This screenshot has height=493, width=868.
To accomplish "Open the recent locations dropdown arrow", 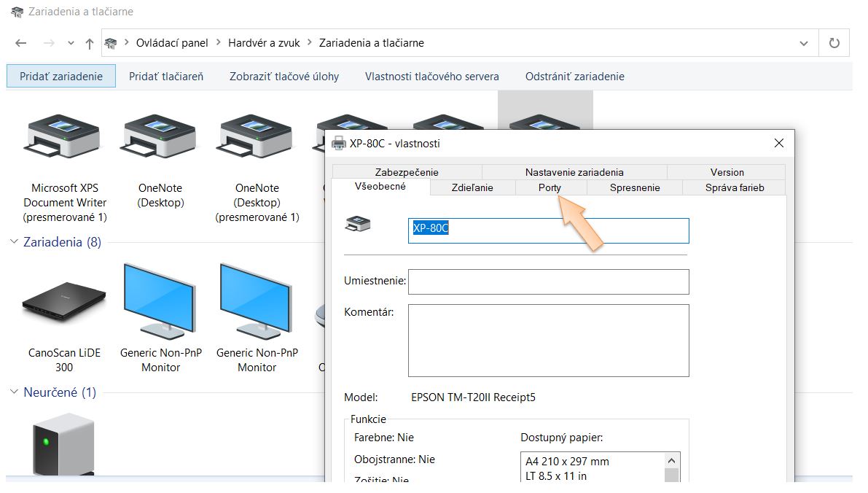I will 71,43.
